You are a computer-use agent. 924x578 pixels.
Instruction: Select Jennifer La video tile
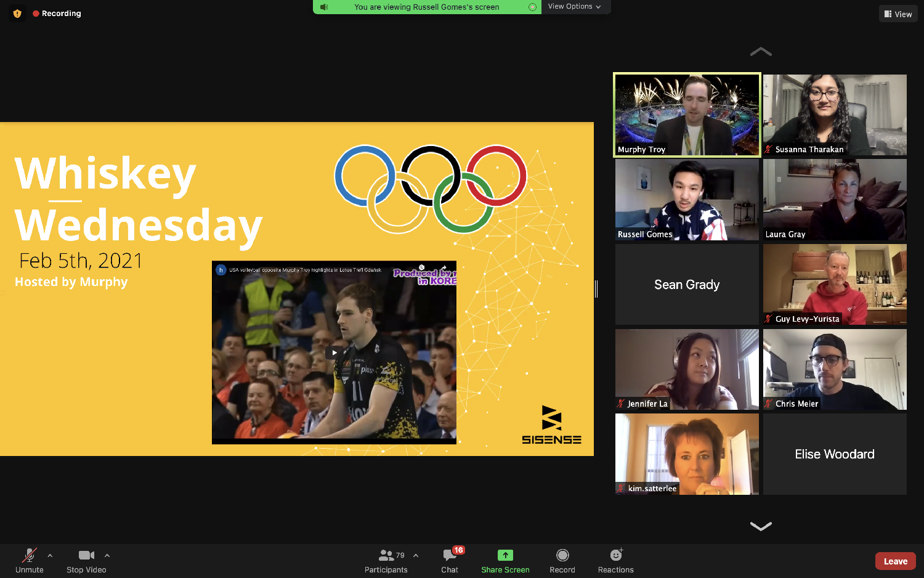(x=687, y=369)
